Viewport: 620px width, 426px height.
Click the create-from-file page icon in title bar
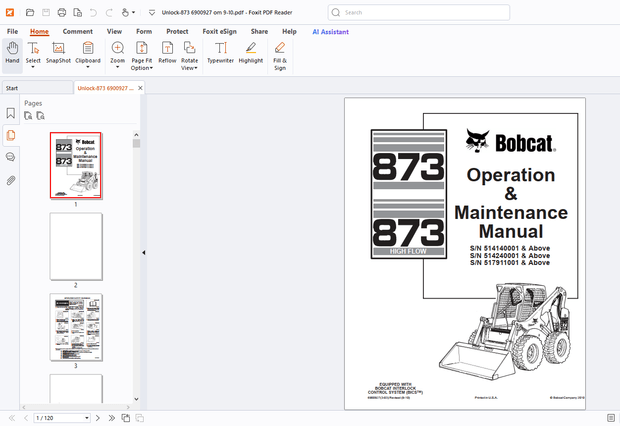point(78,12)
